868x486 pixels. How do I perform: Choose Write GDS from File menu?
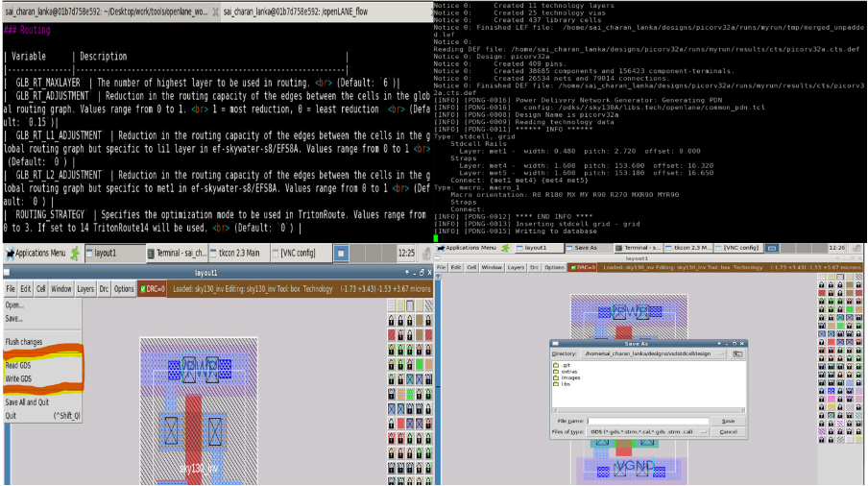[x=19, y=378]
